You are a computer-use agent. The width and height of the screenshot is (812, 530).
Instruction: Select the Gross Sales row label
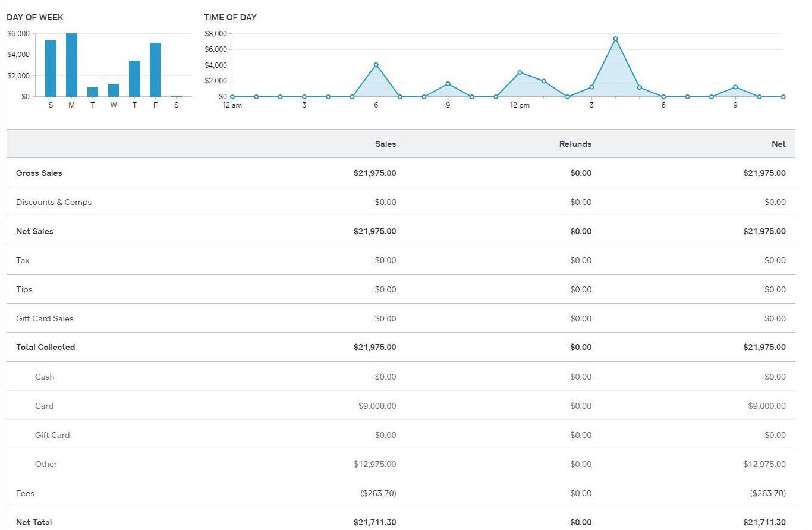point(39,173)
